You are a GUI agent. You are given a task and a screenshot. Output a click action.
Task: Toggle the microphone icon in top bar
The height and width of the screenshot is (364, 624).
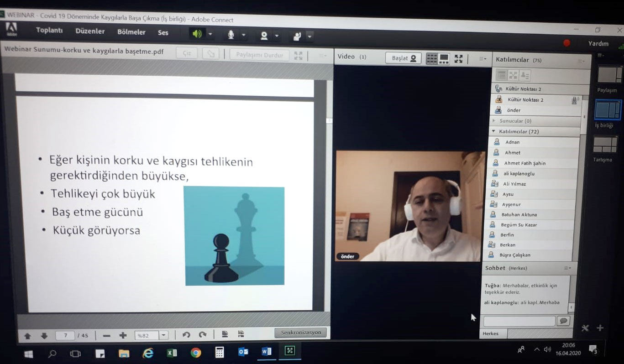[231, 35]
